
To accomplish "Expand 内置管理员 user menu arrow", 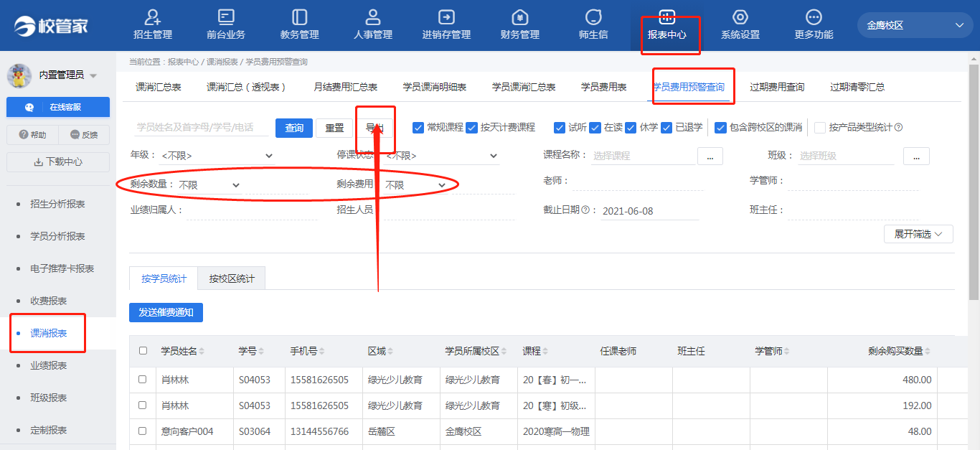I will pos(93,76).
